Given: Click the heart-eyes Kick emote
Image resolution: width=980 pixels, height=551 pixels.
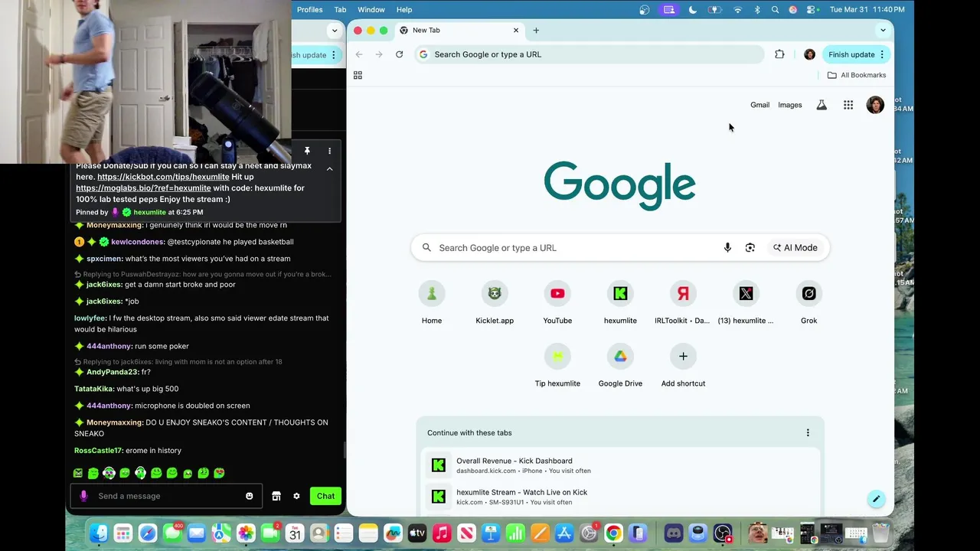Looking at the screenshot, I should [x=219, y=473].
